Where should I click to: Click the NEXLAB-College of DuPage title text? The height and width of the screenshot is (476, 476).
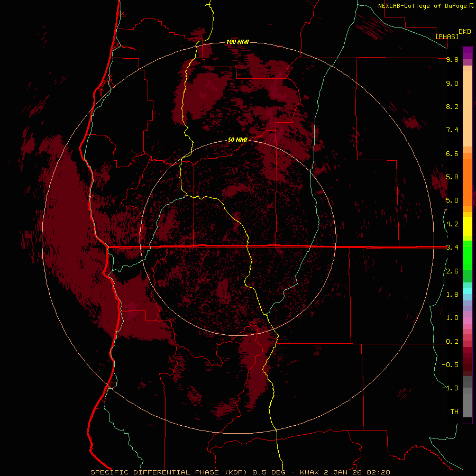(x=422, y=6)
